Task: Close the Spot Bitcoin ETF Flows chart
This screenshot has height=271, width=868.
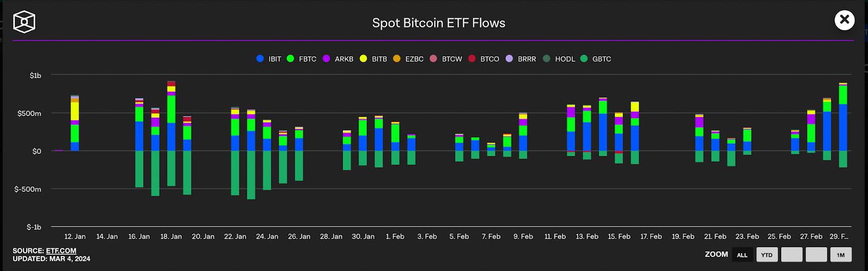Action: [x=844, y=20]
